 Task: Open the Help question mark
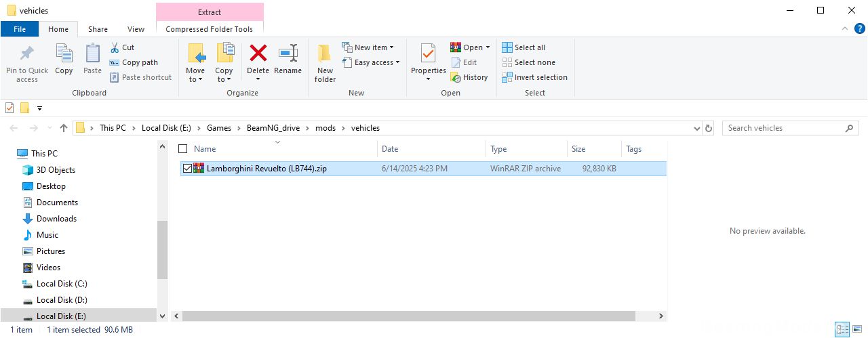pos(859,29)
